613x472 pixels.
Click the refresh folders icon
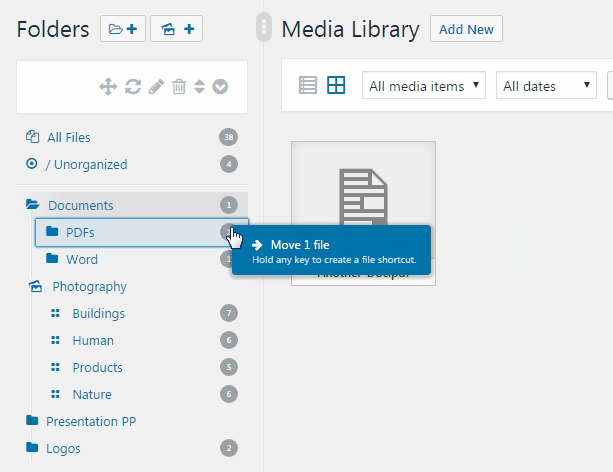(133, 87)
